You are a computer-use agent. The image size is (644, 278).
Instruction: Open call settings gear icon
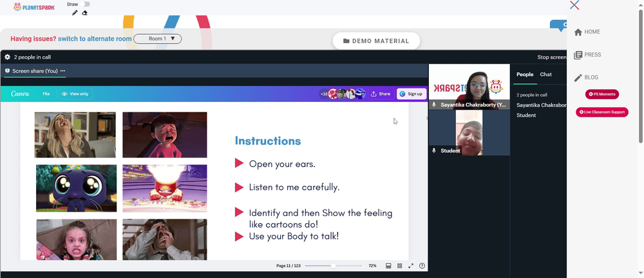point(7,57)
